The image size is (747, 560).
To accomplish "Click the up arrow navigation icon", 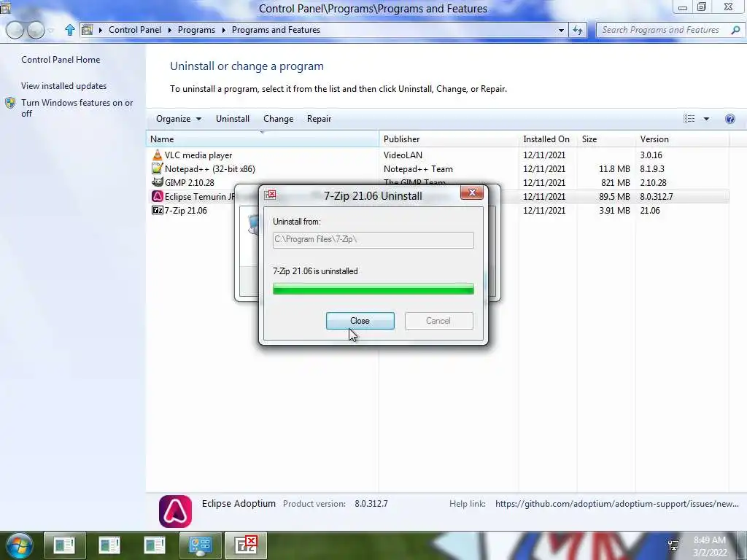I will 70,30.
